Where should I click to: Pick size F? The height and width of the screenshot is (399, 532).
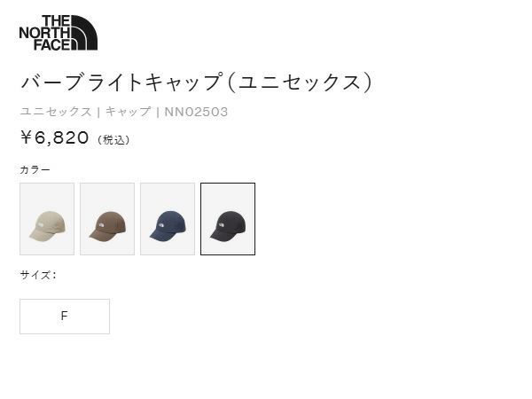(65, 317)
